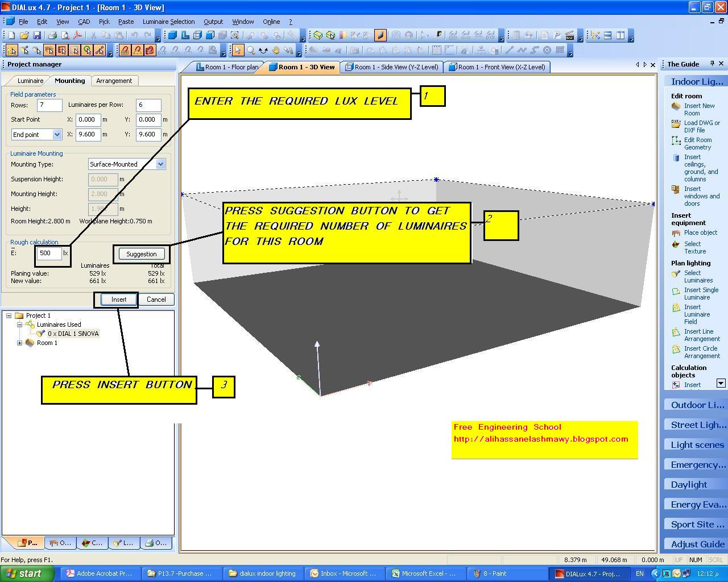The height and width of the screenshot is (582, 728).
Task: Open the End point dropdown
Action: click(x=57, y=134)
